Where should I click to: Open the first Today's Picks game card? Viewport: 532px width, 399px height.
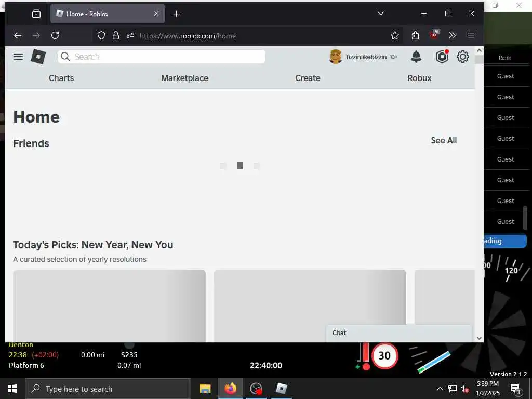pos(109,305)
